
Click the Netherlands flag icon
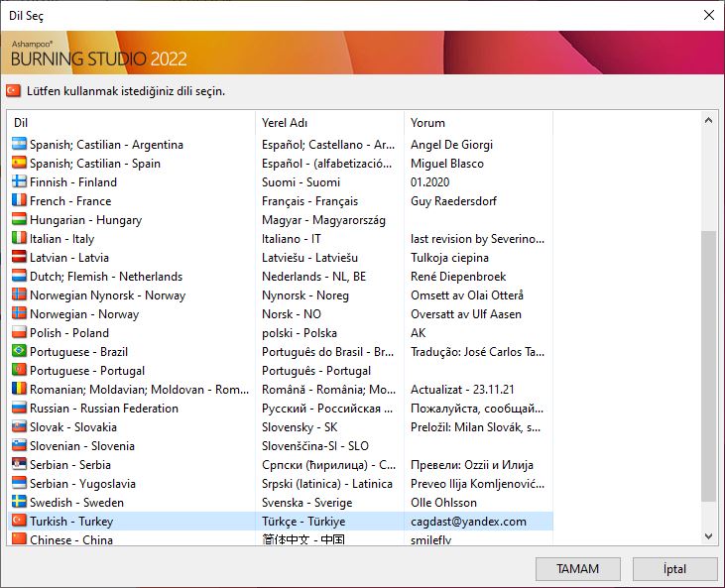19,276
